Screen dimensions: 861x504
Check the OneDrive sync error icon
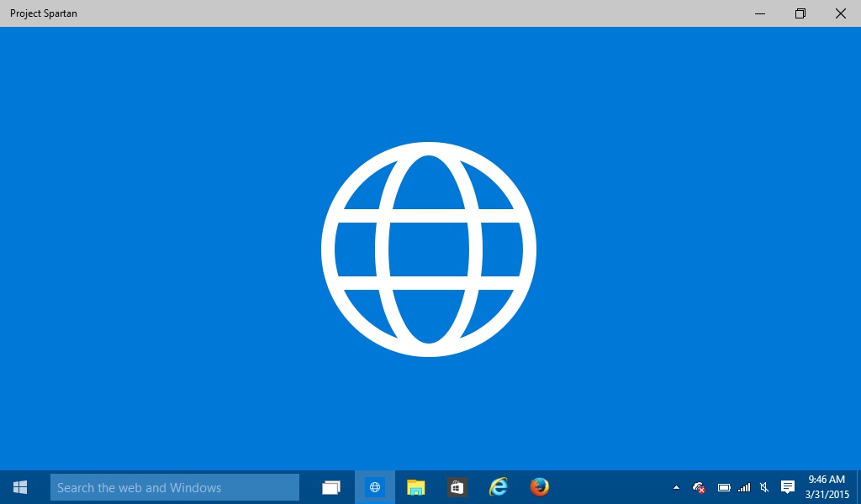697,487
